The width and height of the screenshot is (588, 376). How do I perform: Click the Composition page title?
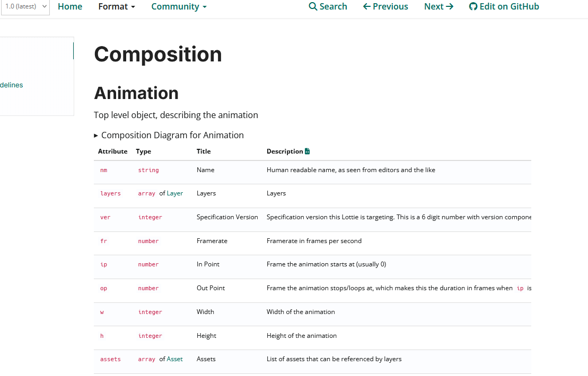tap(158, 55)
